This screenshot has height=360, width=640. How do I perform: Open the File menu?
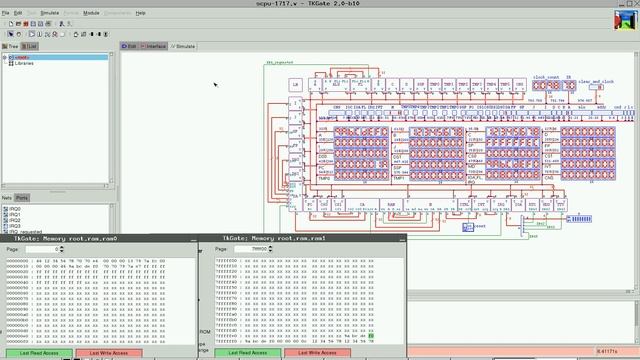tap(6, 13)
